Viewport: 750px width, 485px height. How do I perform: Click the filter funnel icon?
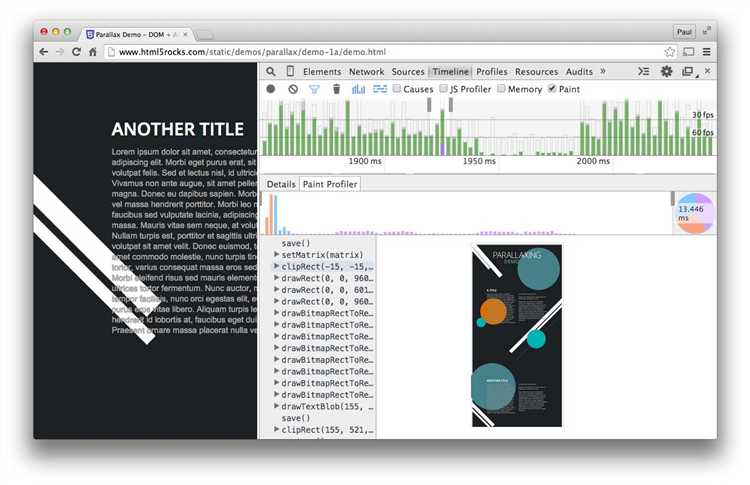coord(314,89)
